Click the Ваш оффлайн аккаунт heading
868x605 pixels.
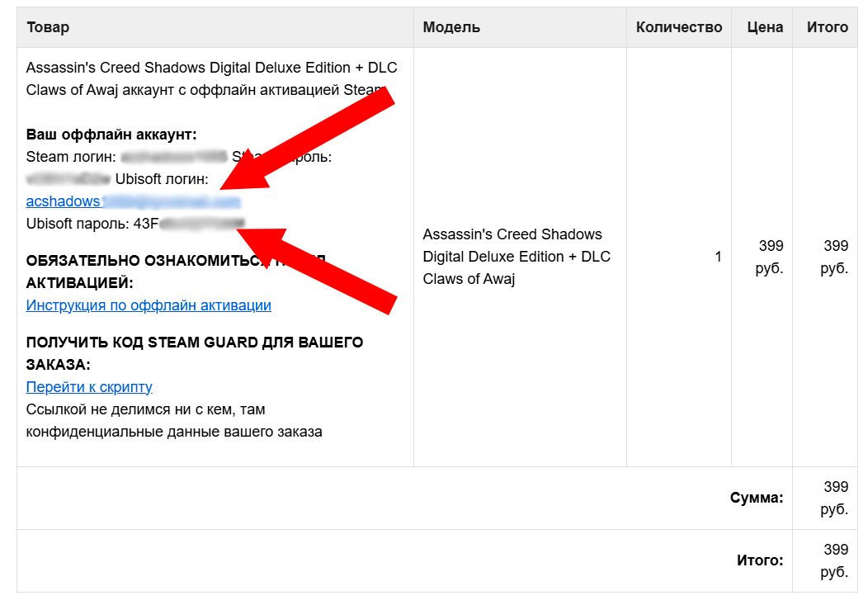pyautogui.click(x=111, y=135)
